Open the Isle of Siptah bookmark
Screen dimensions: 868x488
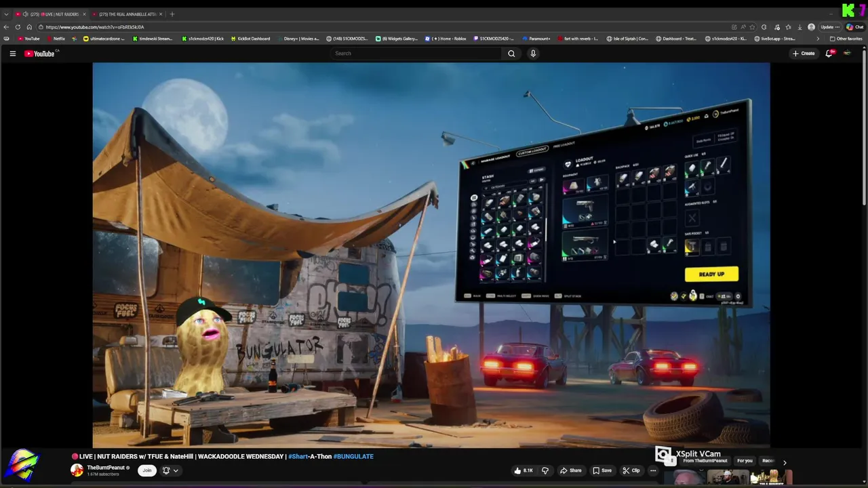coord(628,39)
